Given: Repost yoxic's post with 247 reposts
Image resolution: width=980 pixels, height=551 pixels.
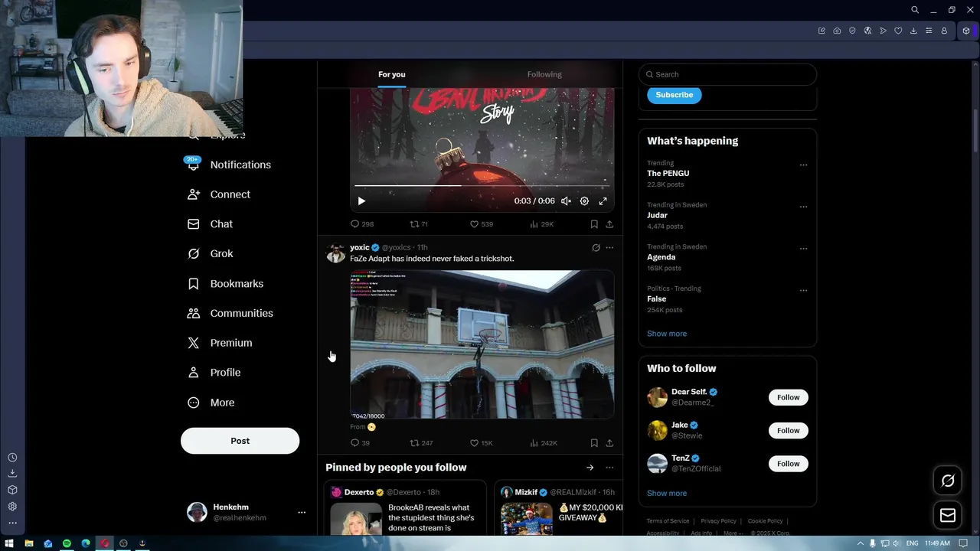Looking at the screenshot, I should click(421, 443).
